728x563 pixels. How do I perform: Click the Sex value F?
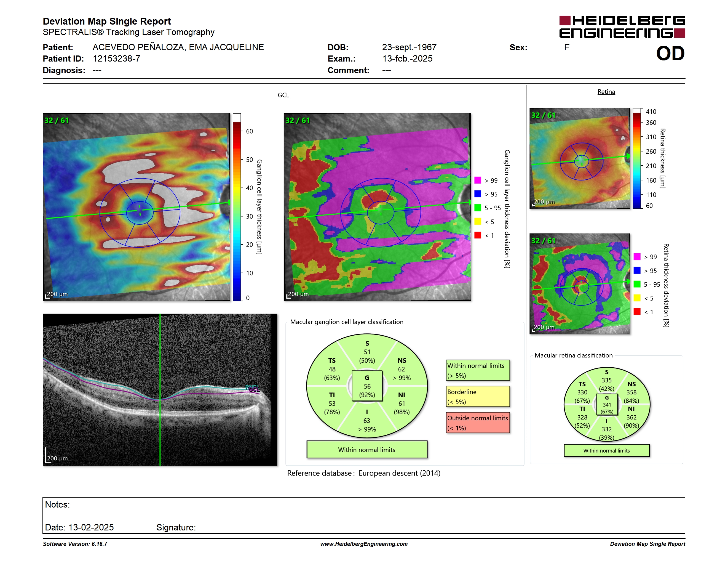click(x=567, y=47)
